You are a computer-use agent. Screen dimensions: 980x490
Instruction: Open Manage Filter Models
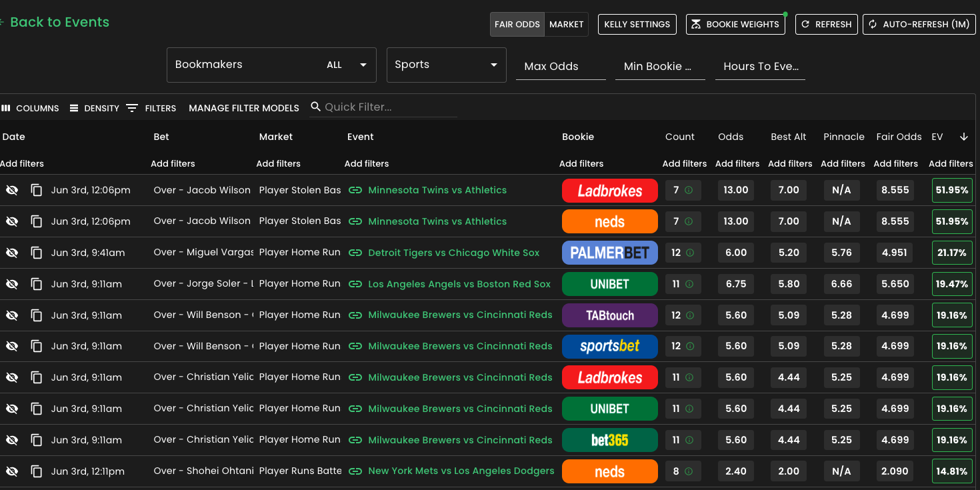click(244, 108)
